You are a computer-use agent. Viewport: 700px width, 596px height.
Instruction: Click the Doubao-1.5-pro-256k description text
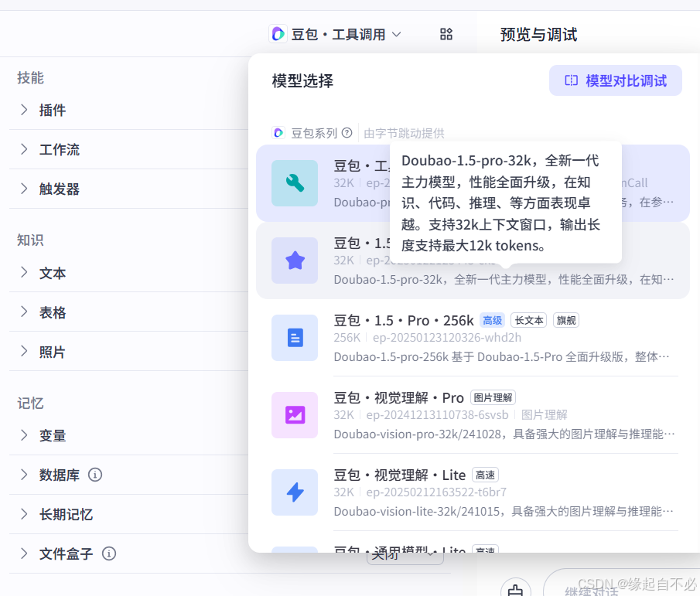click(x=502, y=357)
